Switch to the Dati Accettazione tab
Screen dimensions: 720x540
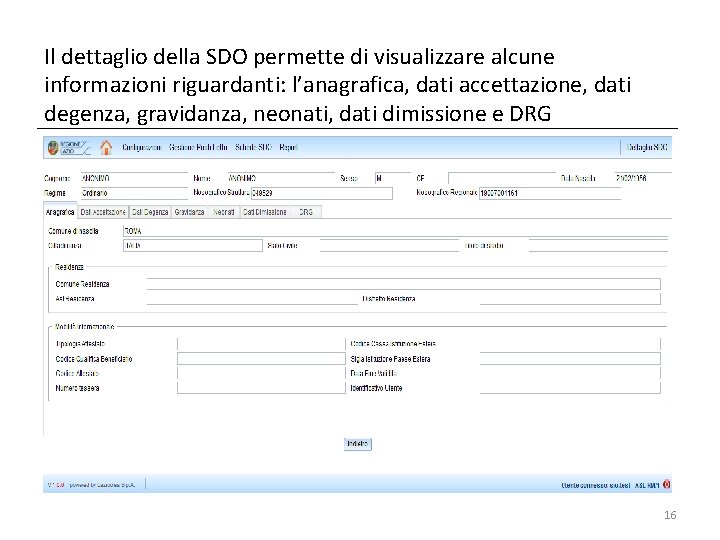[103, 212]
